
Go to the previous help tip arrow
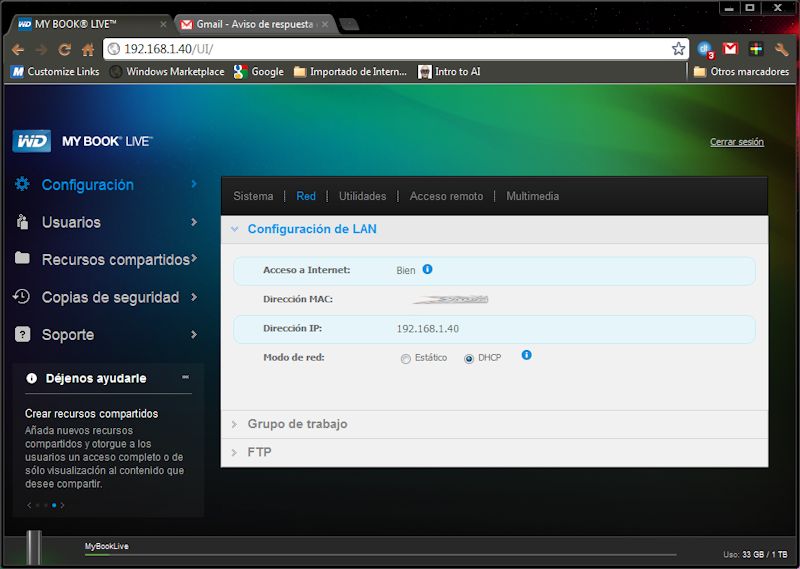pos(29,505)
